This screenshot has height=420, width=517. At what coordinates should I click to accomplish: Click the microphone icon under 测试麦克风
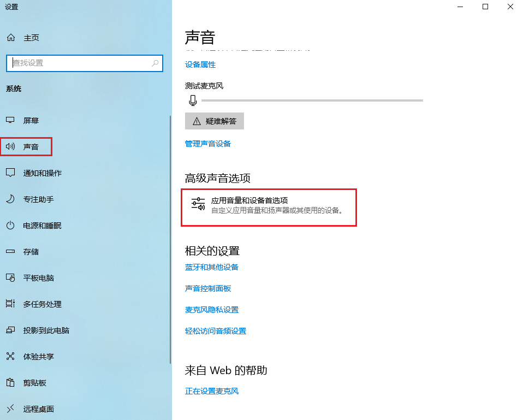(x=193, y=100)
